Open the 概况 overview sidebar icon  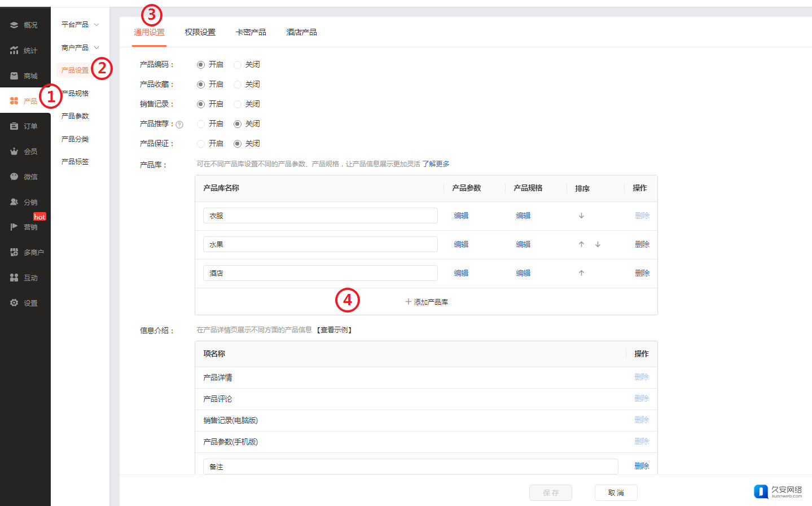pyautogui.click(x=14, y=25)
